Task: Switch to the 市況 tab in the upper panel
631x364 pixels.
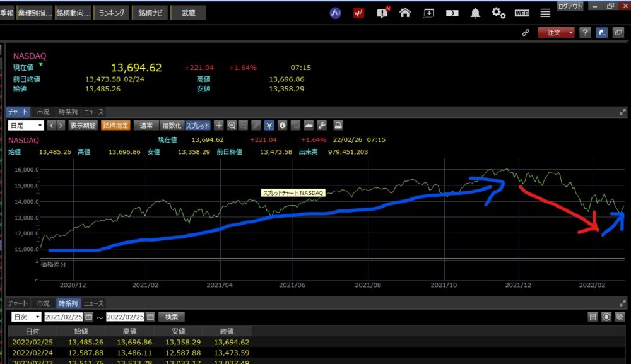Action: (43, 112)
